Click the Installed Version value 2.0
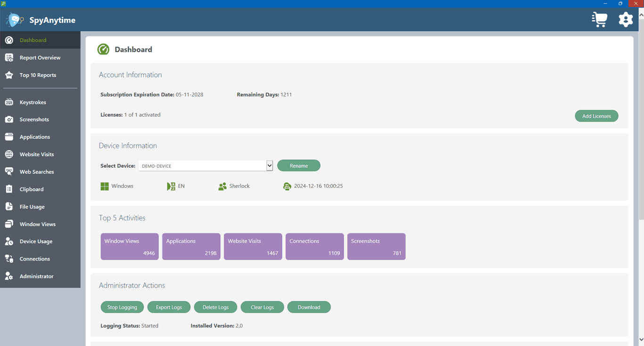 [x=239, y=326]
